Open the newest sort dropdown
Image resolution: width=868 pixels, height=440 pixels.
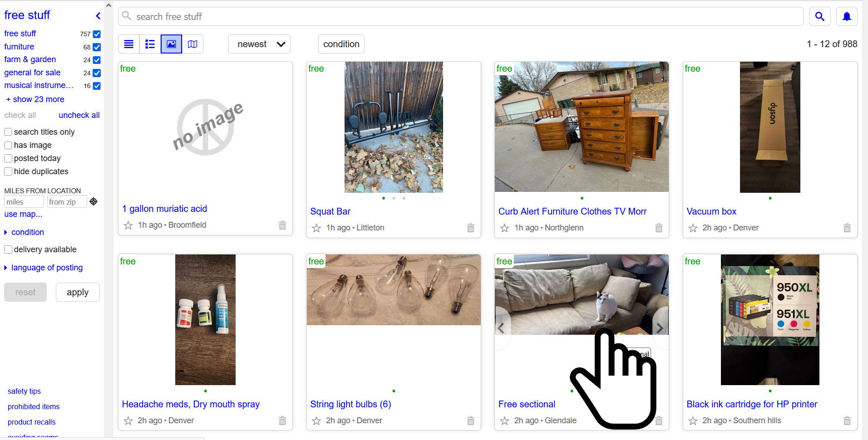[x=259, y=44]
